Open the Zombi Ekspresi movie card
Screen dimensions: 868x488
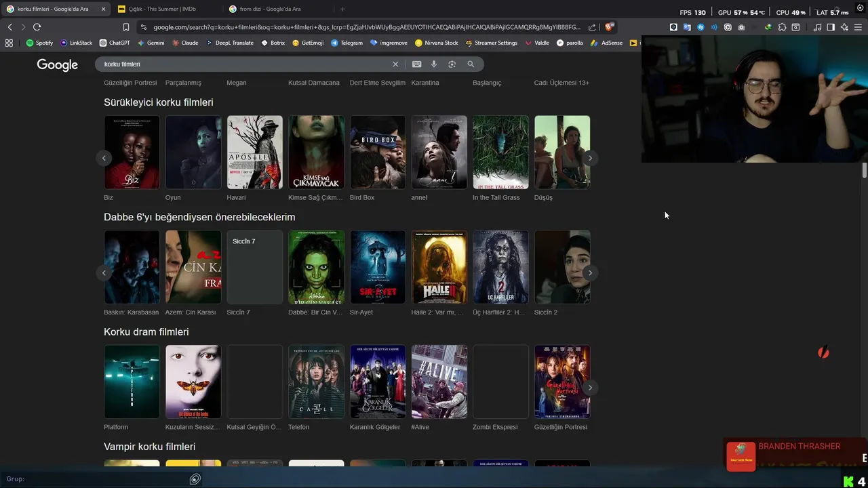(500, 382)
